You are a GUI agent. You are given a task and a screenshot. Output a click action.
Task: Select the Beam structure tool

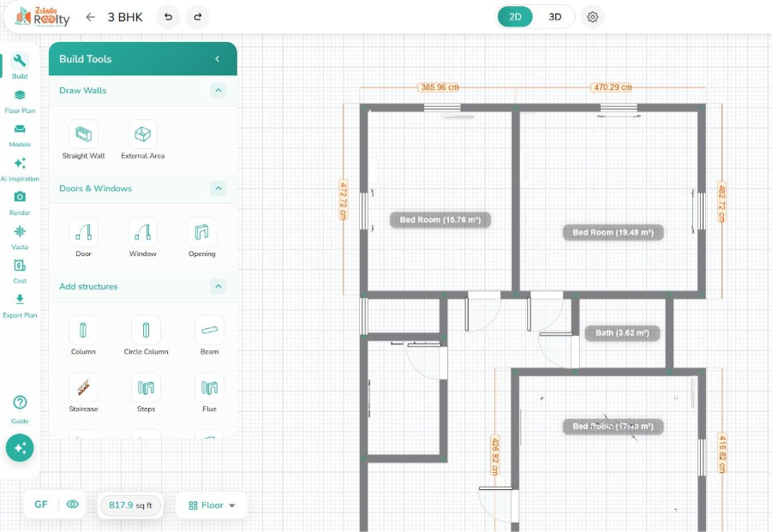pyautogui.click(x=209, y=336)
